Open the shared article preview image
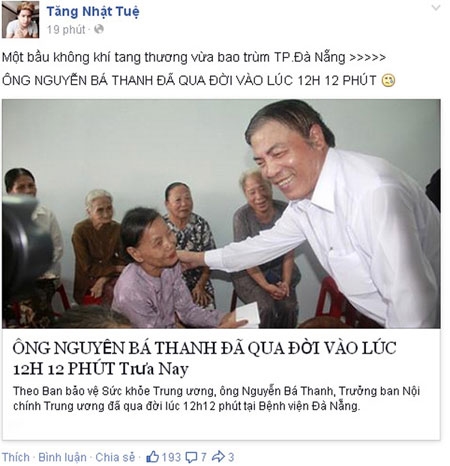Screen dimensions: 450x466 tap(221, 214)
